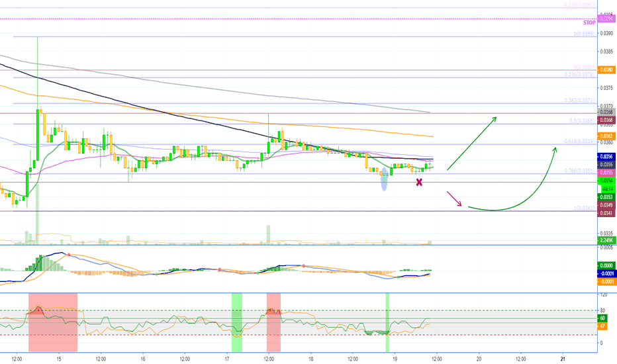Click the 80 level oscillator axis label
This screenshot has height=364, width=617.
click(602, 310)
